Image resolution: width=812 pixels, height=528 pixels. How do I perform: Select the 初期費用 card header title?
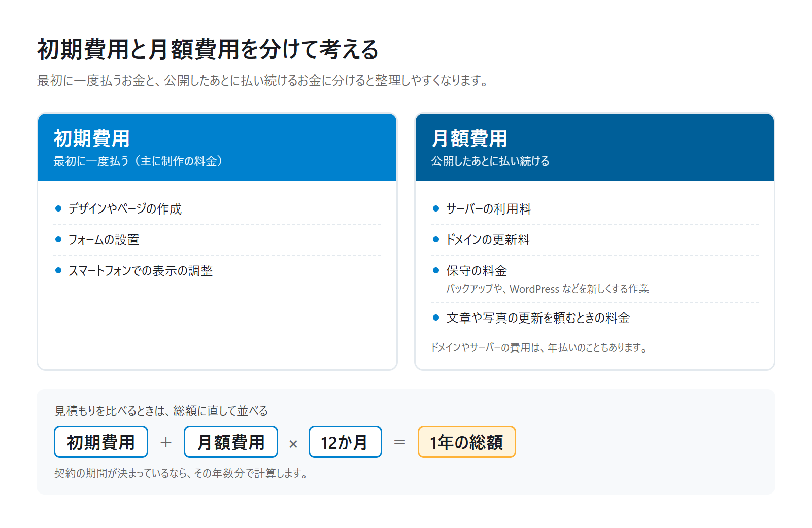point(92,138)
